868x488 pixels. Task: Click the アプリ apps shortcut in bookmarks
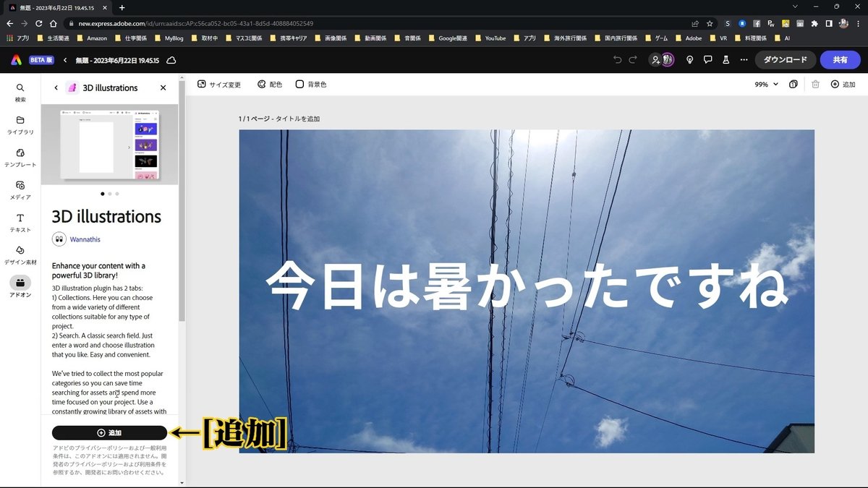(x=18, y=38)
